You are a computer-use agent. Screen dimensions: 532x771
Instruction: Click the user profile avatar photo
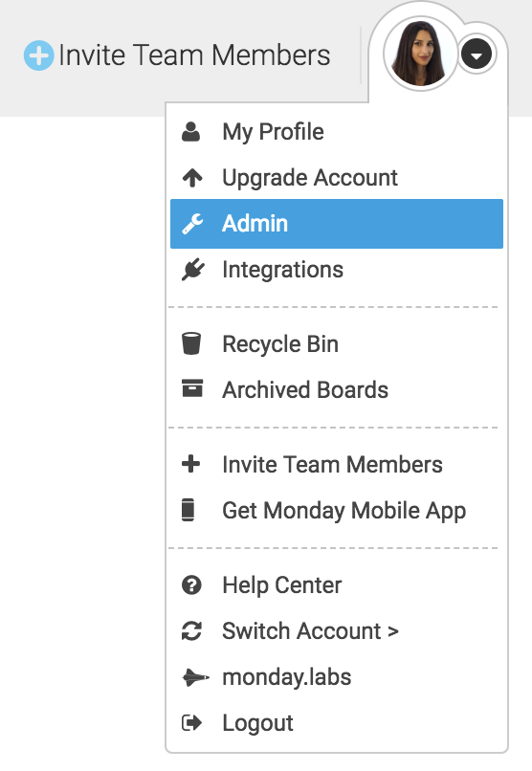pyautogui.click(x=420, y=54)
